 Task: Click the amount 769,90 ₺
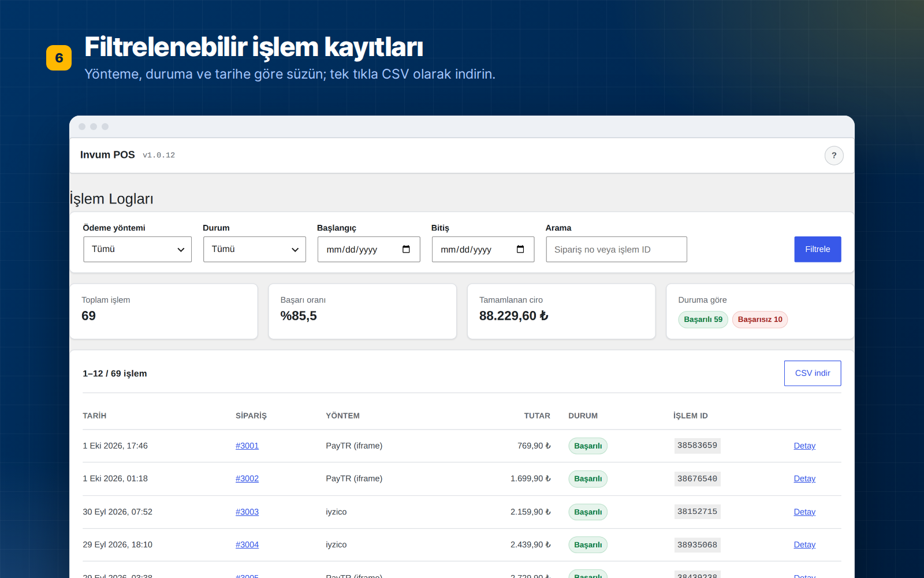coord(534,446)
